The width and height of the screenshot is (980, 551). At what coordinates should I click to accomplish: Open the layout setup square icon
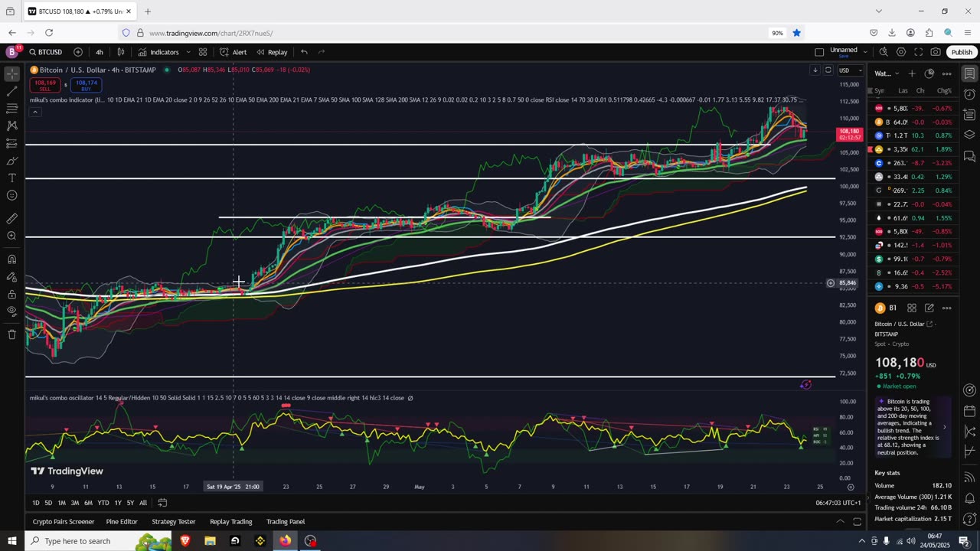(819, 52)
